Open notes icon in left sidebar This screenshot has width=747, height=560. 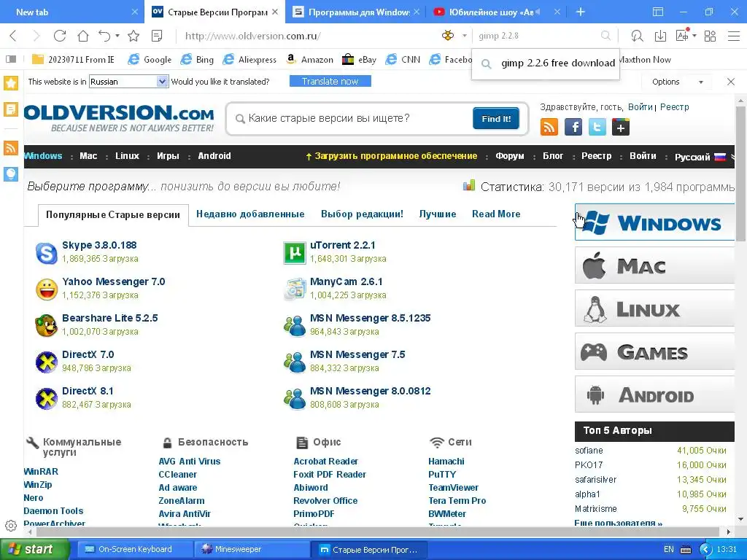pyautogui.click(x=11, y=109)
